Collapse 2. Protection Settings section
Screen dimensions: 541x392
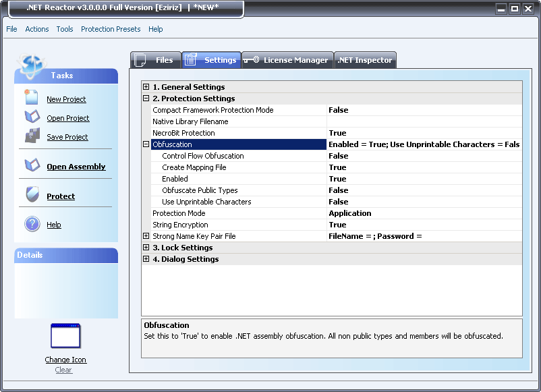pyautogui.click(x=146, y=99)
